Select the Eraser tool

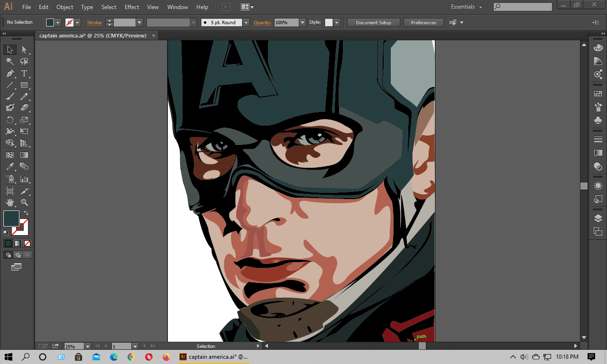[x=24, y=108]
